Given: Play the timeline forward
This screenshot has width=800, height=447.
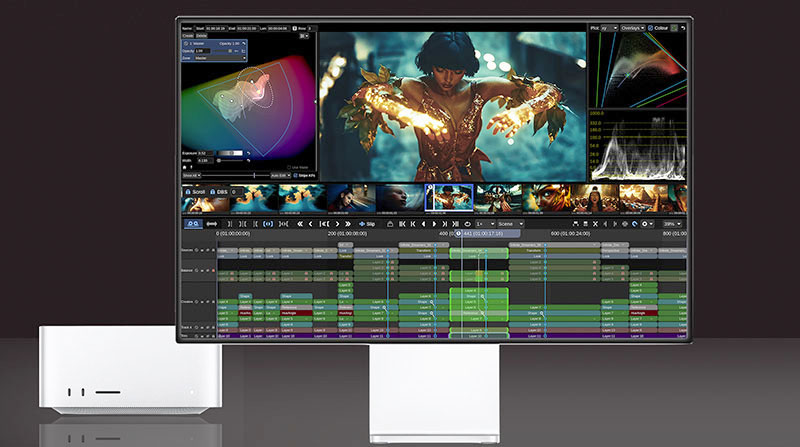Looking at the screenshot, I should pos(434,224).
